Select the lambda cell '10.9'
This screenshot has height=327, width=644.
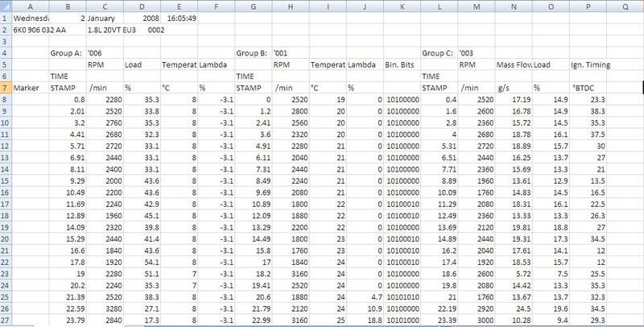click(x=365, y=308)
